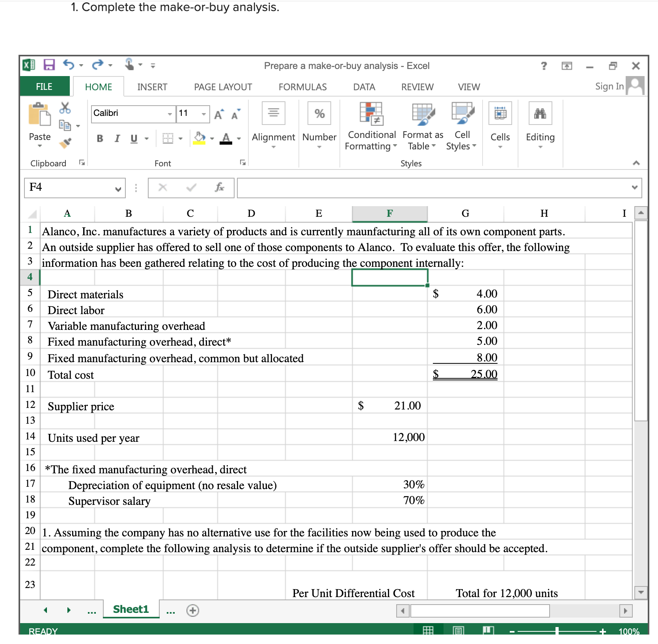Toggle Italic formatting
Viewport: 658px width, 644px height.
click(117, 139)
